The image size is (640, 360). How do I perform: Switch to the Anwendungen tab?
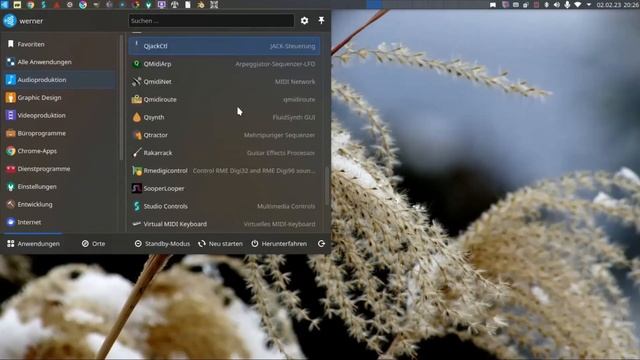pyautogui.click(x=33, y=244)
